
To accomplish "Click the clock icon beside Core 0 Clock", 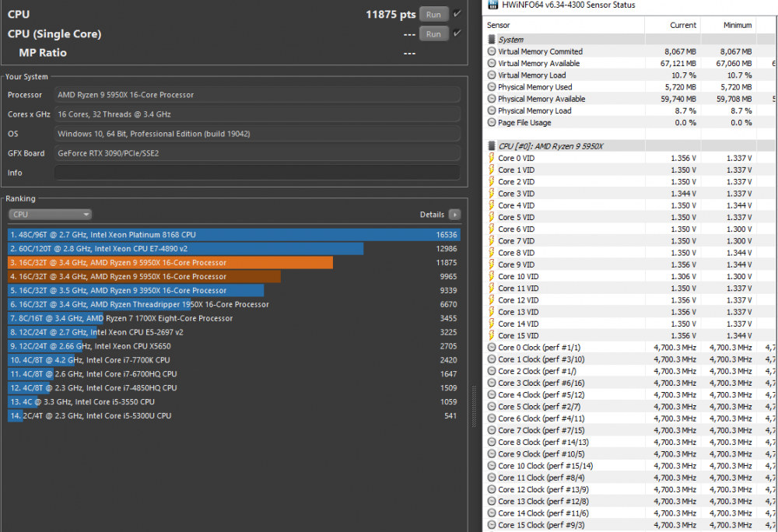I will (x=492, y=347).
